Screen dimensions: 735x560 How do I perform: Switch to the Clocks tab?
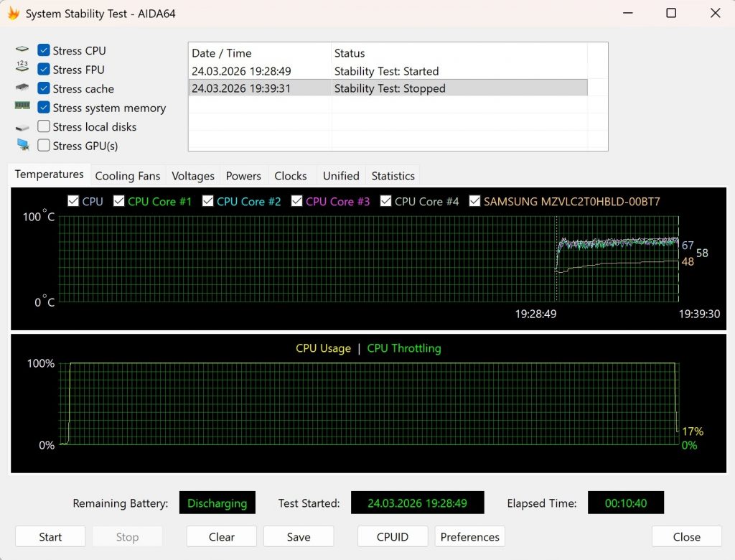(x=290, y=176)
